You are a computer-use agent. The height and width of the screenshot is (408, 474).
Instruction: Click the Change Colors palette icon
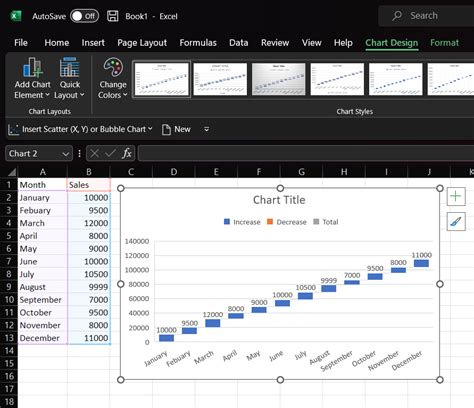point(113,67)
